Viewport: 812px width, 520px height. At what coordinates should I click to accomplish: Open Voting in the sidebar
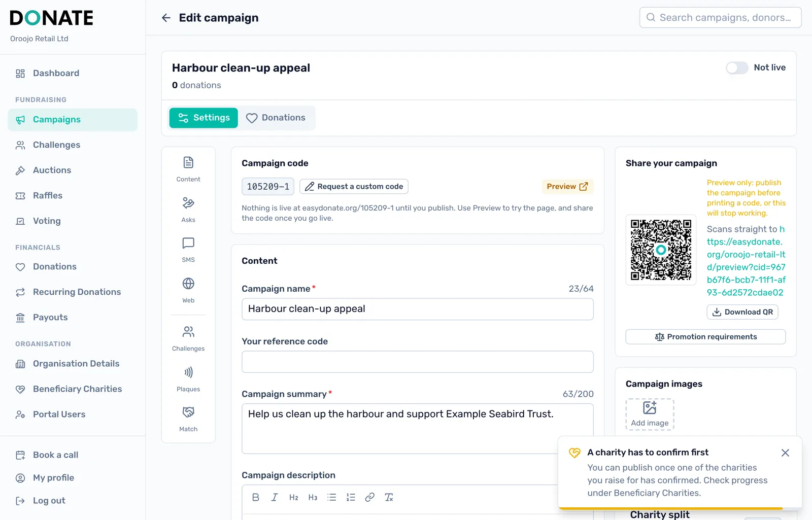(x=73, y=221)
